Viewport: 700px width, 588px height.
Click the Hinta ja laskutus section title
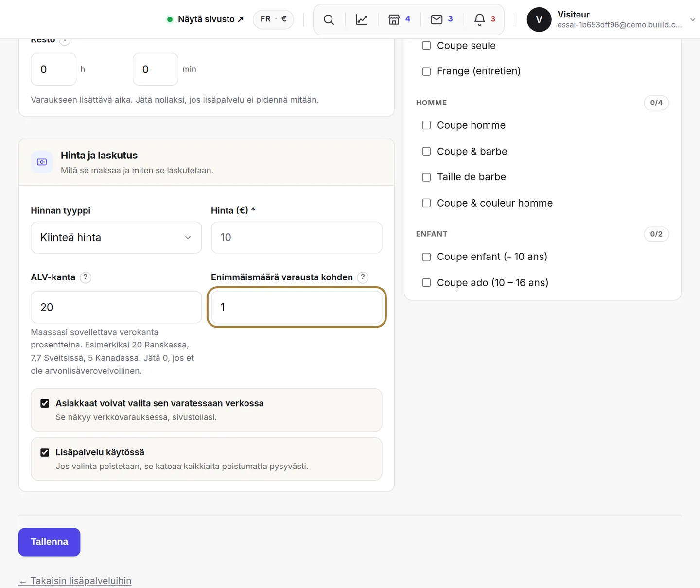99,156
